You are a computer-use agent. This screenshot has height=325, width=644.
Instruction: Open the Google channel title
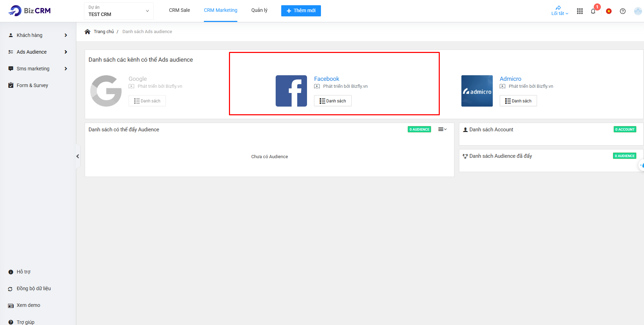pos(138,79)
